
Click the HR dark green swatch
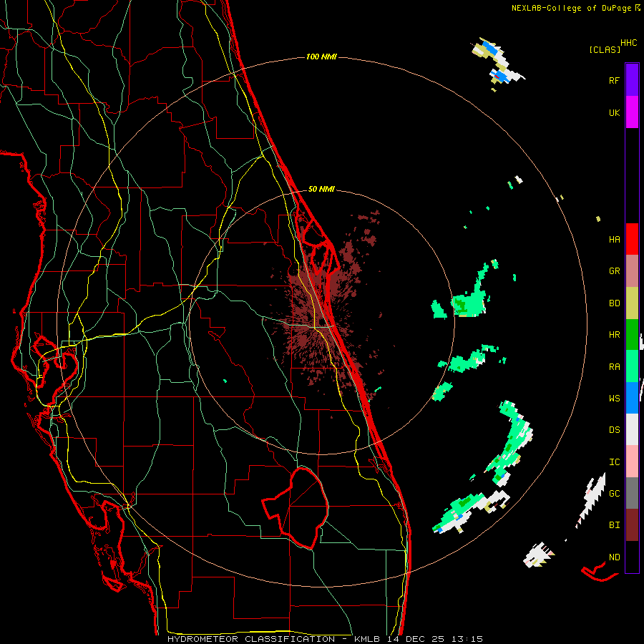[x=632, y=334]
